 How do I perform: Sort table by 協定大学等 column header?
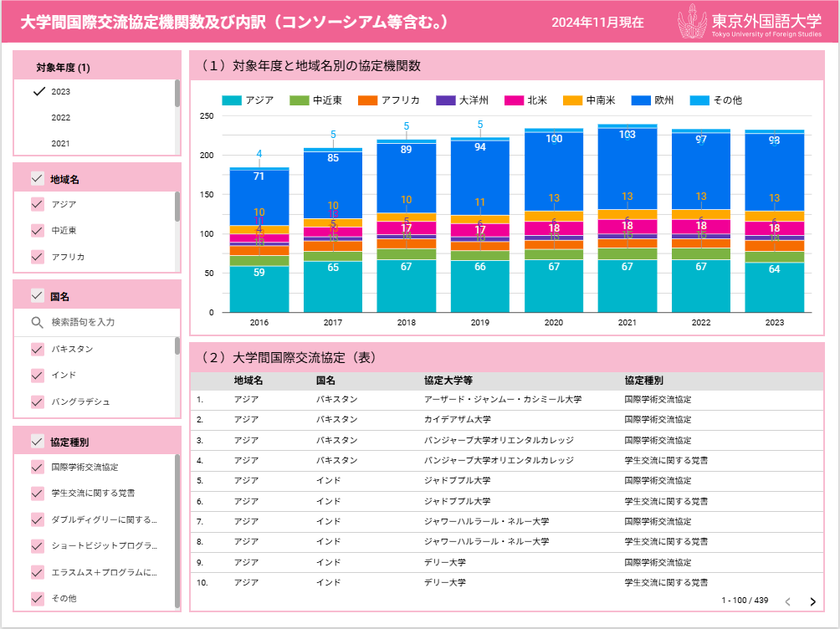(449, 380)
